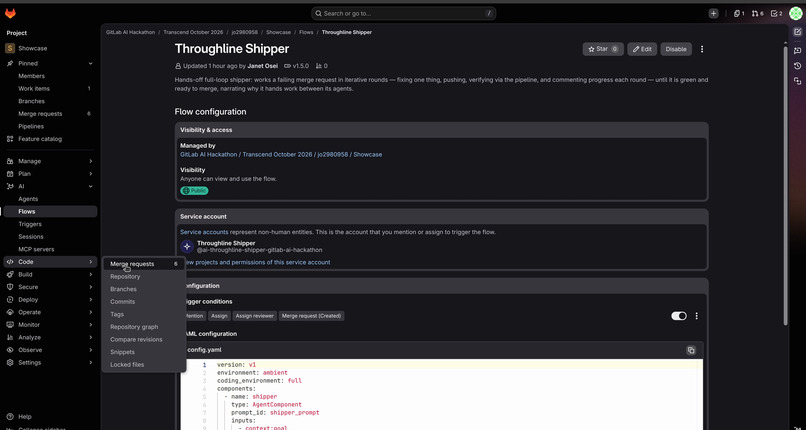Select Snippets in Code flyout
The width and height of the screenshot is (806, 430).
click(144, 352)
